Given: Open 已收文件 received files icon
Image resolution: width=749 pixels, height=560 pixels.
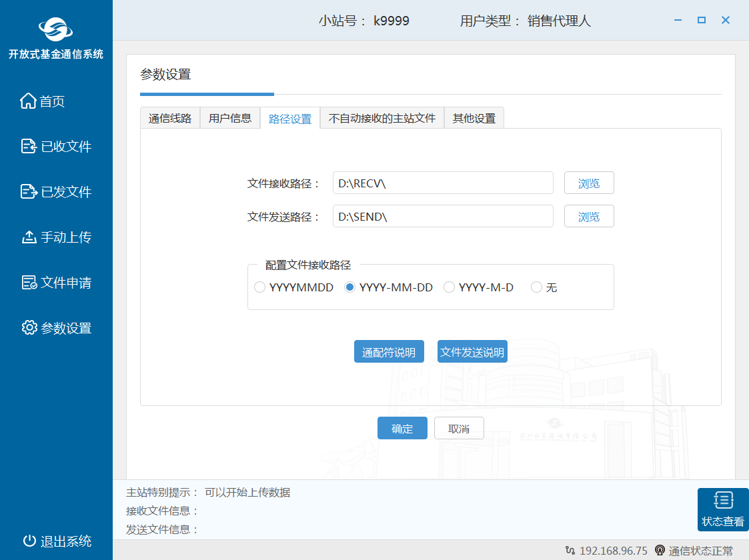Looking at the screenshot, I should tap(29, 147).
